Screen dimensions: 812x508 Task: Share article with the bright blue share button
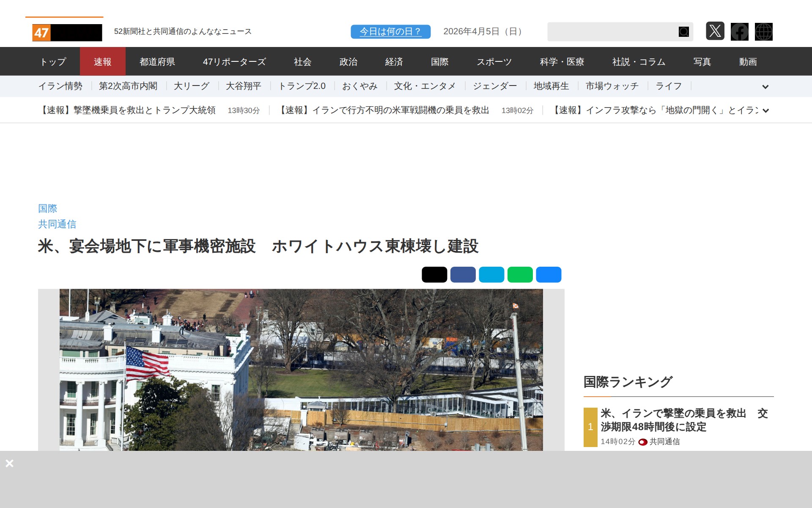[549, 274]
